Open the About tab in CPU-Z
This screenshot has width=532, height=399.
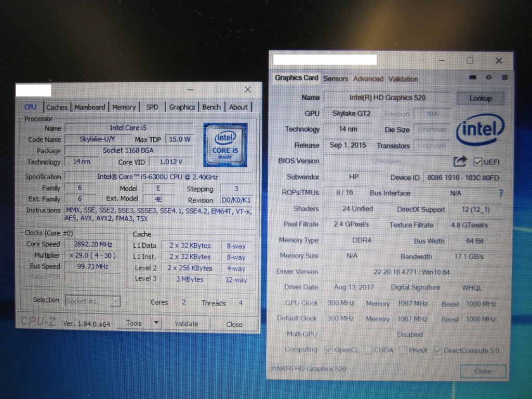click(238, 107)
